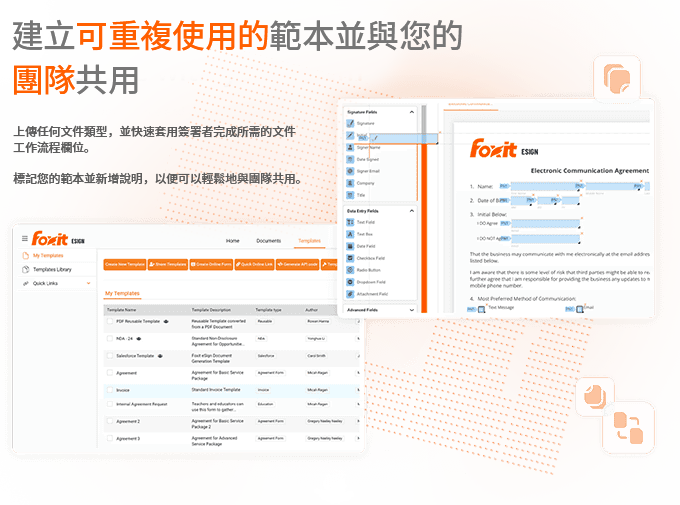Expand the Advanced Fields section
The width and height of the screenshot is (680, 505).
[412, 310]
